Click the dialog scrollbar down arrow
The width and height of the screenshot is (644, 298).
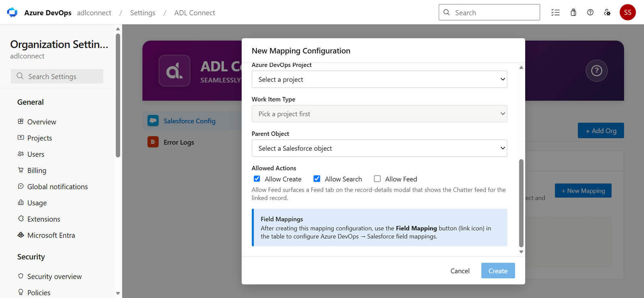(x=521, y=252)
